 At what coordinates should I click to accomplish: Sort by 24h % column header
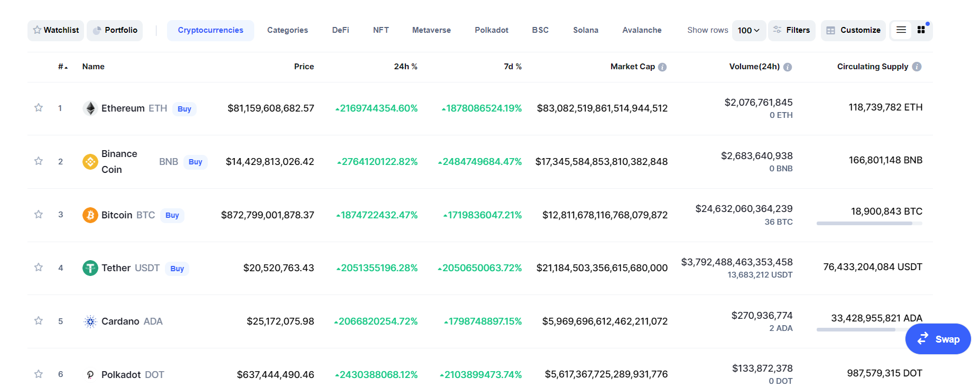(405, 67)
